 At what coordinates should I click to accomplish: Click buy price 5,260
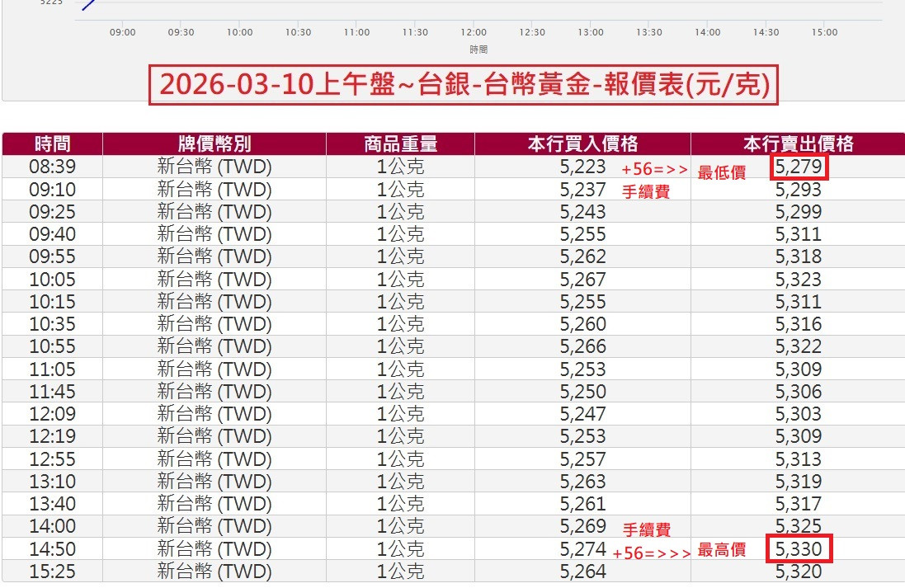583,324
